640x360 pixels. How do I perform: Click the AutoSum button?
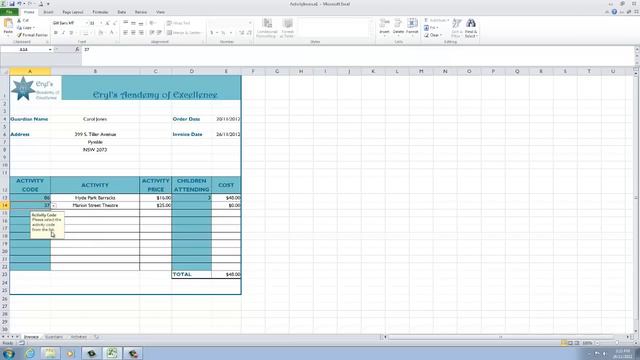(436, 20)
